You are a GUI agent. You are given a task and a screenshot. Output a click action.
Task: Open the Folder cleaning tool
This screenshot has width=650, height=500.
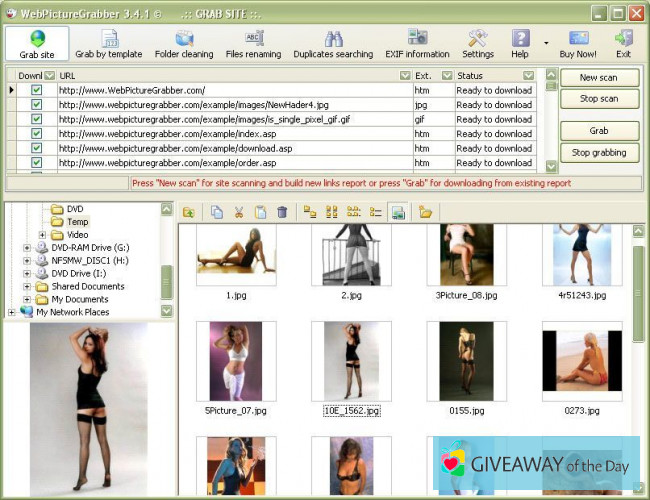click(x=183, y=43)
